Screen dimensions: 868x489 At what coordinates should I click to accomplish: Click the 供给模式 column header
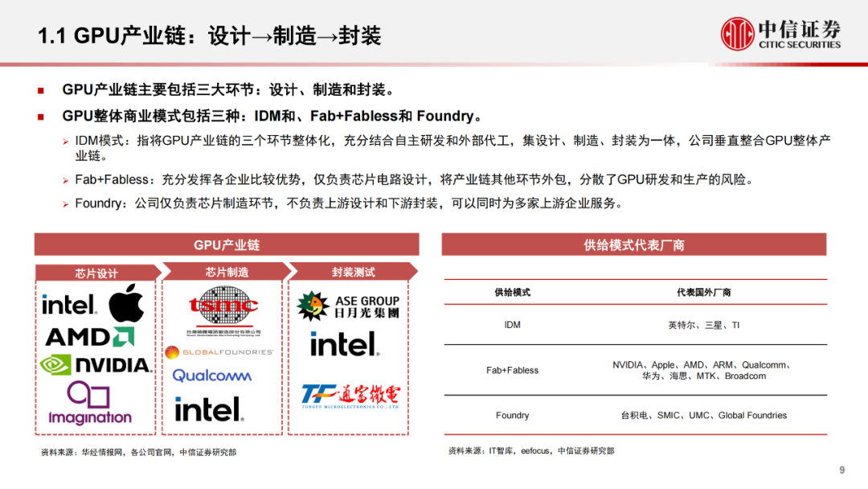[x=512, y=293]
